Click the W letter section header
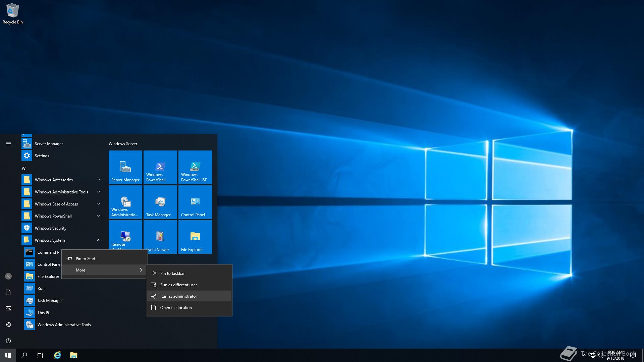 [x=23, y=168]
